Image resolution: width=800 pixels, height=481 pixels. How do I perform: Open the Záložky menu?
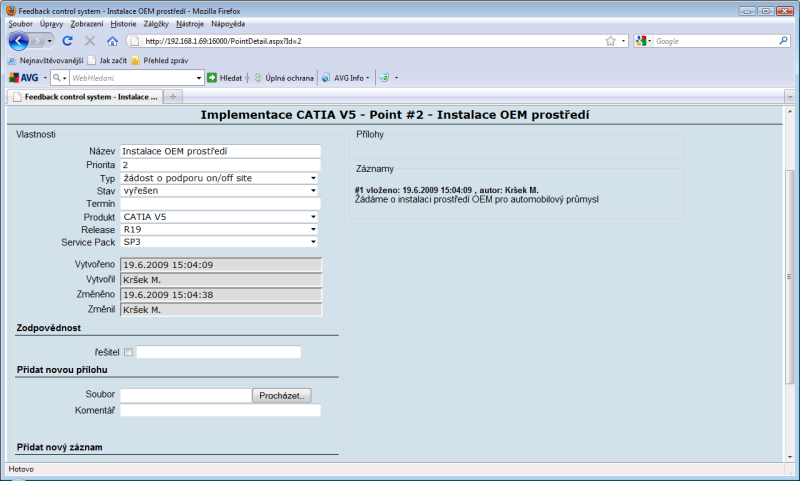156,24
